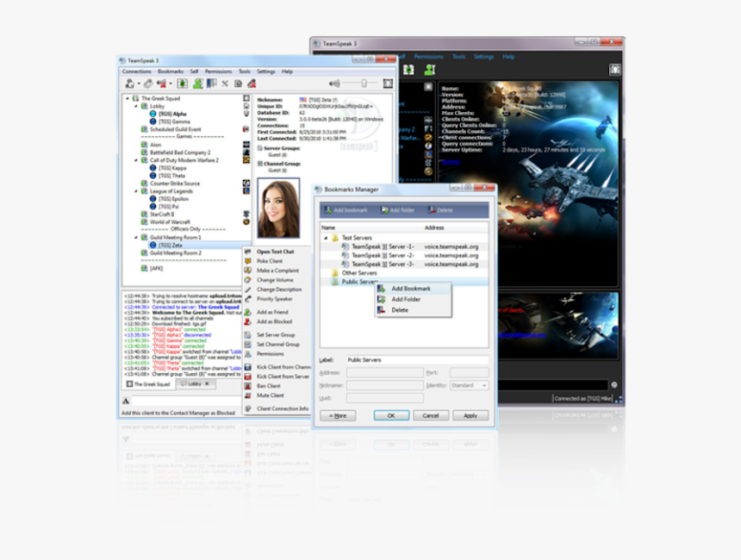Image resolution: width=741 pixels, height=560 pixels.
Task: Click OK in Bookmarks Manager
Action: tap(391, 416)
